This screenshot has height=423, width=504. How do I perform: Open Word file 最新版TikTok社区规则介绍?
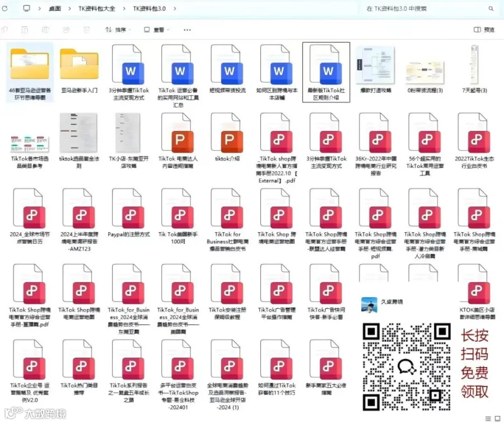point(326,72)
